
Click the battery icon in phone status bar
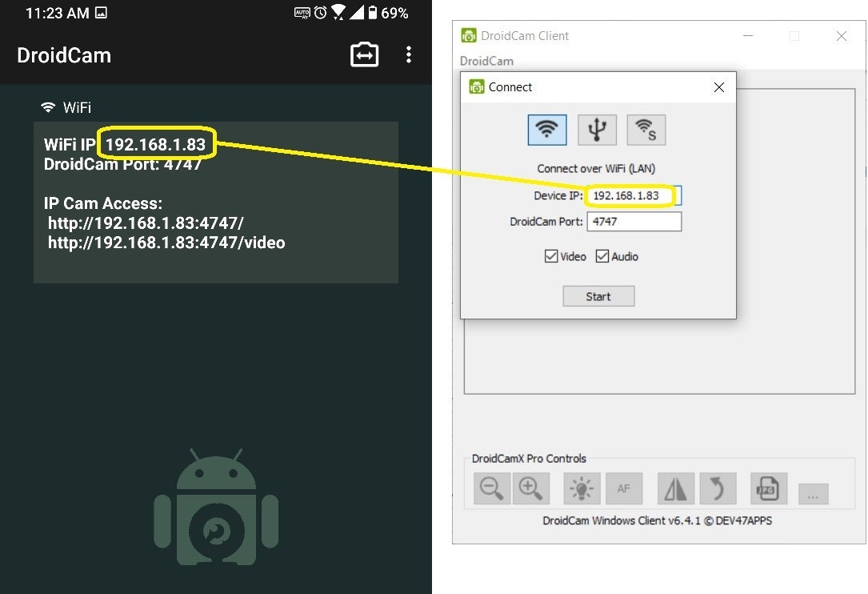pyautogui.click(x=373, y=13)
